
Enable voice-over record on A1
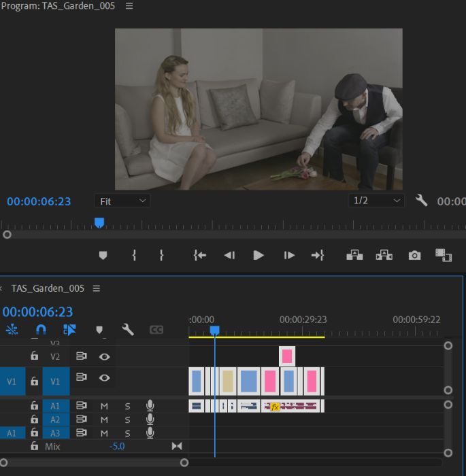point(150,405)
